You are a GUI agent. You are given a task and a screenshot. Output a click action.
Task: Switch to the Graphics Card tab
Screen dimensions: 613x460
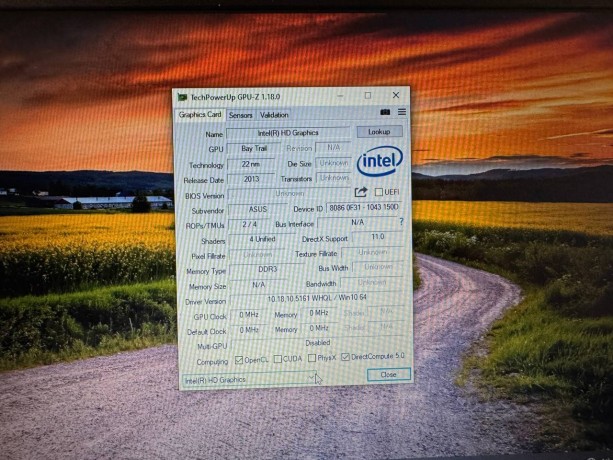coord(200,115)
